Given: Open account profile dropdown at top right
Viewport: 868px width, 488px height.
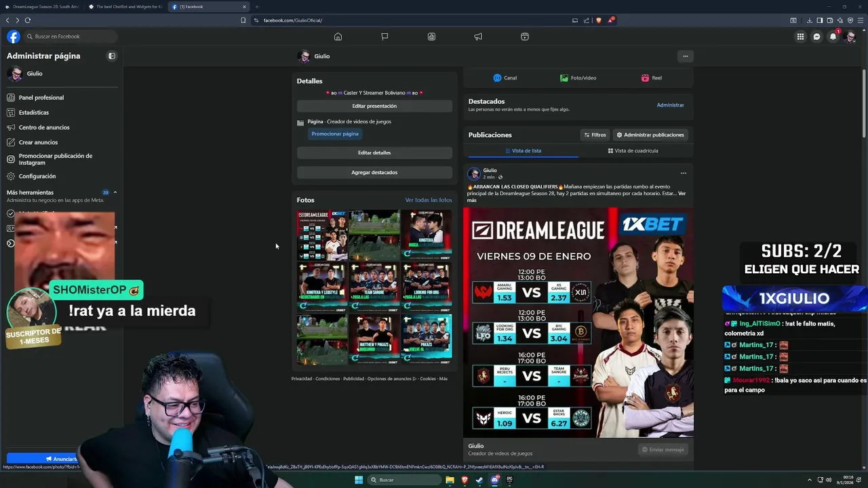Looking at the screenshot, I should 850,37.
